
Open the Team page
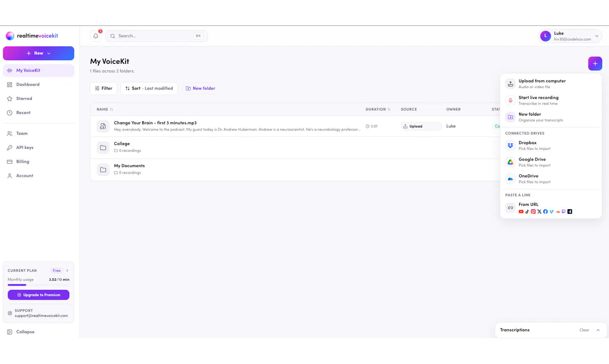(38, 134)
